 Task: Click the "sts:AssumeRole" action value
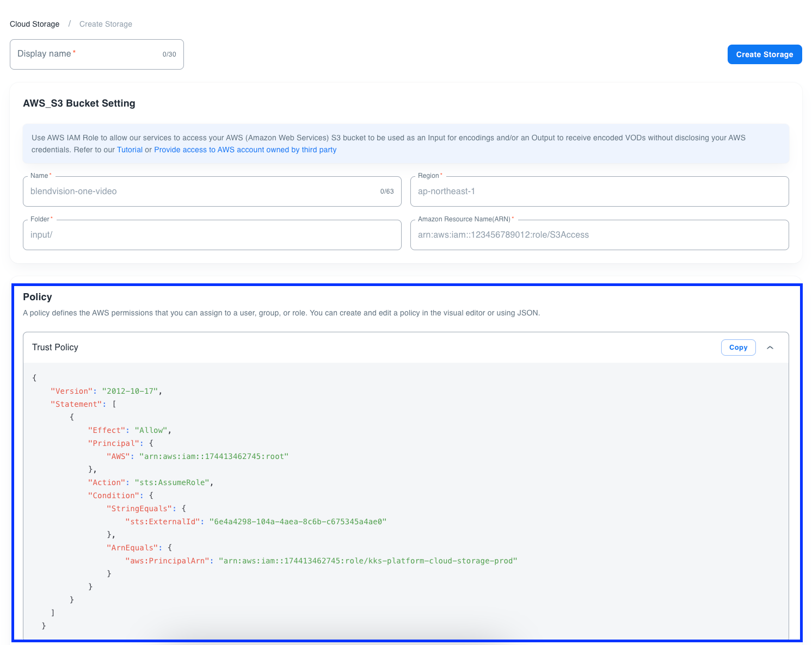171,482
